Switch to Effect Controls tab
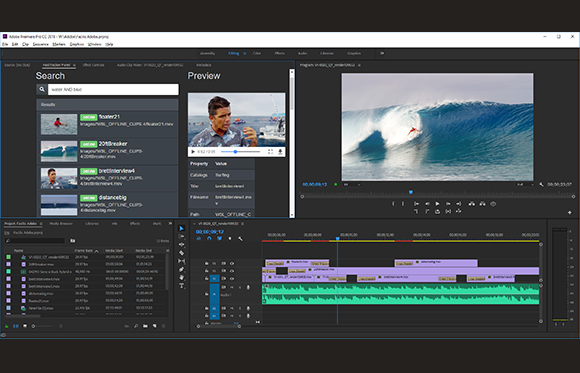Image resolution: width=580 pixels, height=373 pixels. [x=93, y=65]
